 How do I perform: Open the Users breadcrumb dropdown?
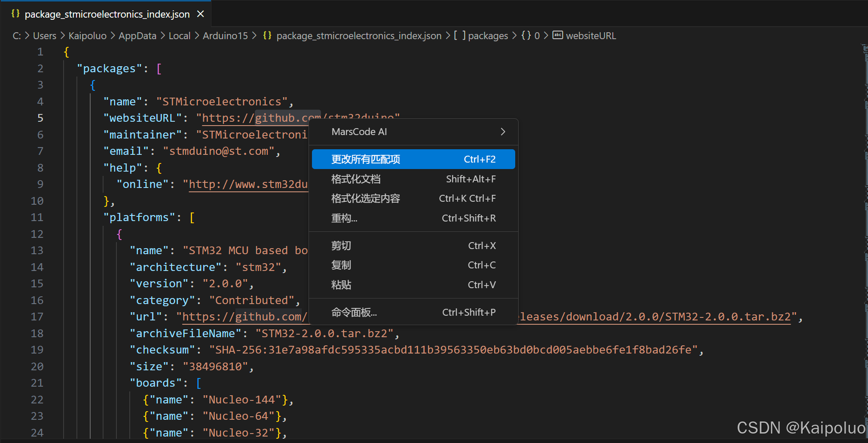coord(44,36)
